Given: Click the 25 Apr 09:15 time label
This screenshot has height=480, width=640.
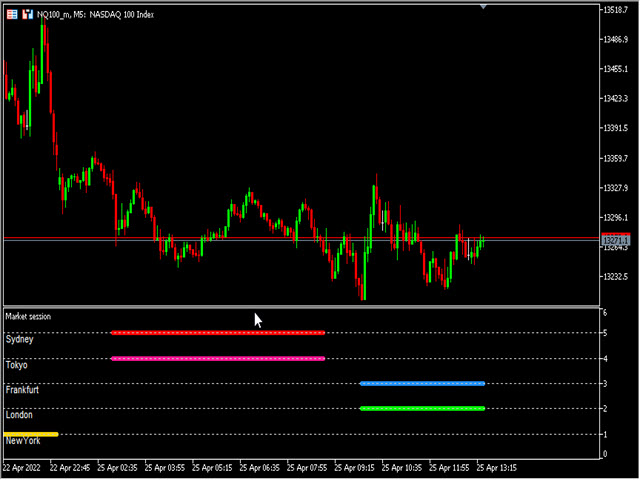Looking at the screenshot, I should pyautogui.click(x=354, y=468).
